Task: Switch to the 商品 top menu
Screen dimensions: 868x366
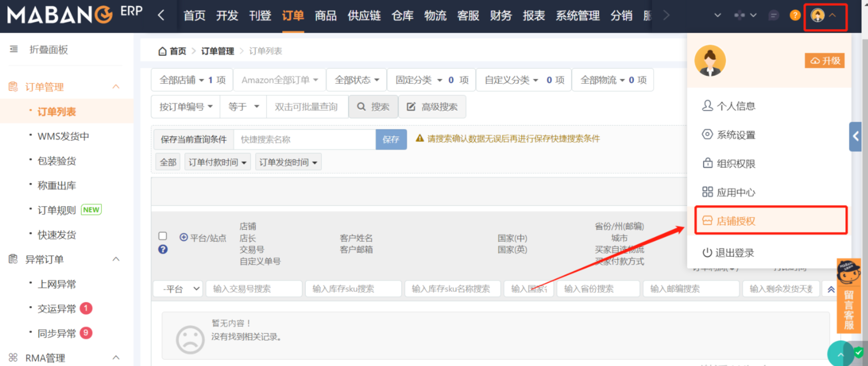Action: click(x=326, y=16)
